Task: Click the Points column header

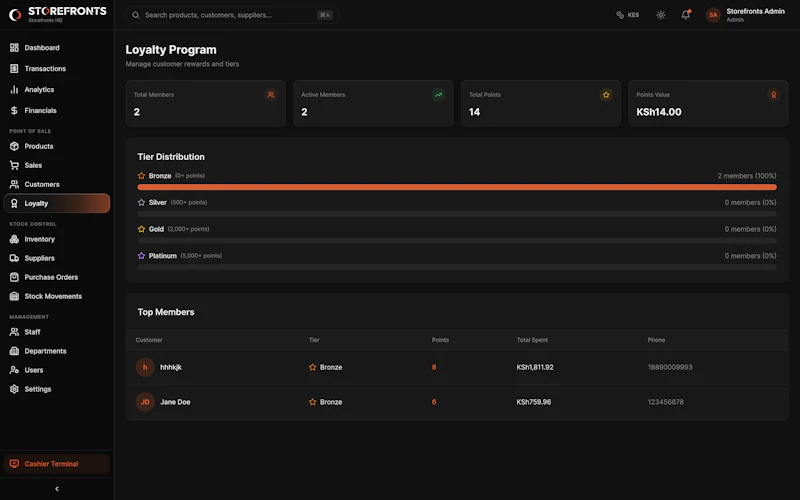Action: tap(440, 340)
